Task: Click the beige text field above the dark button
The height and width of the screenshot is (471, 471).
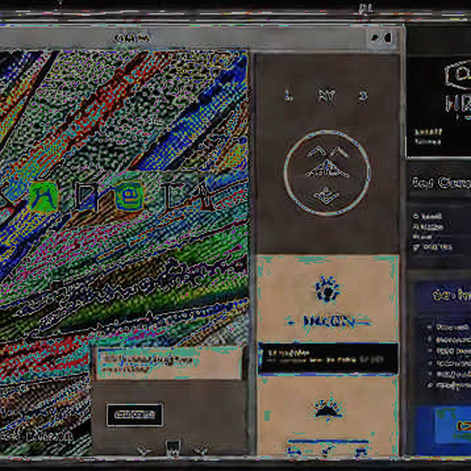Action: pyautogui.click(x=169, y=363)
